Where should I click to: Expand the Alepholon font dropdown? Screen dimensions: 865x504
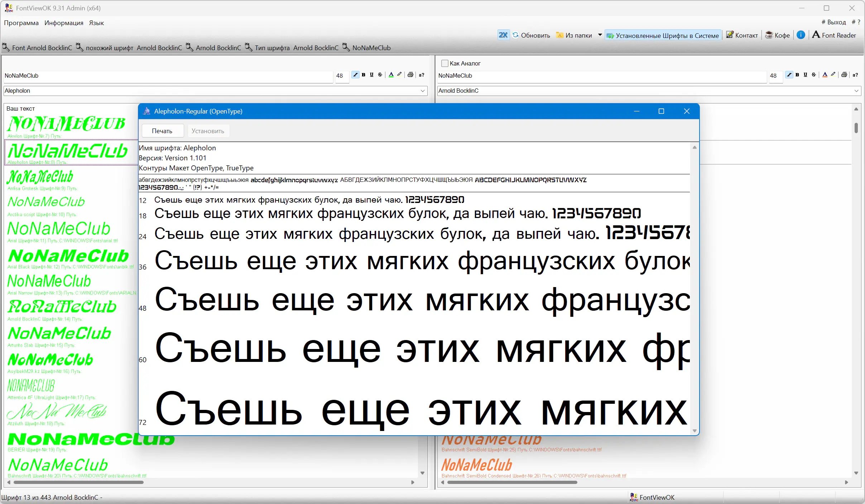click(x=423, y=91)
